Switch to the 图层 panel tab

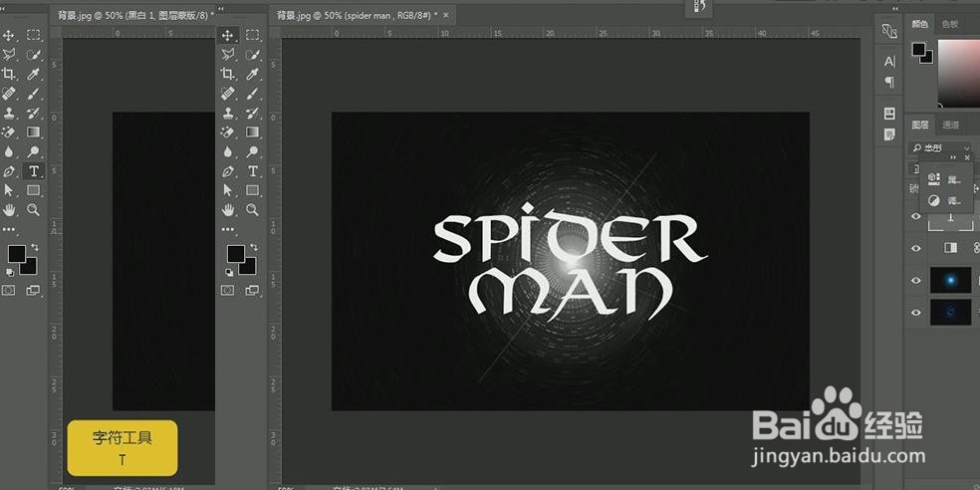click(920, 125)
